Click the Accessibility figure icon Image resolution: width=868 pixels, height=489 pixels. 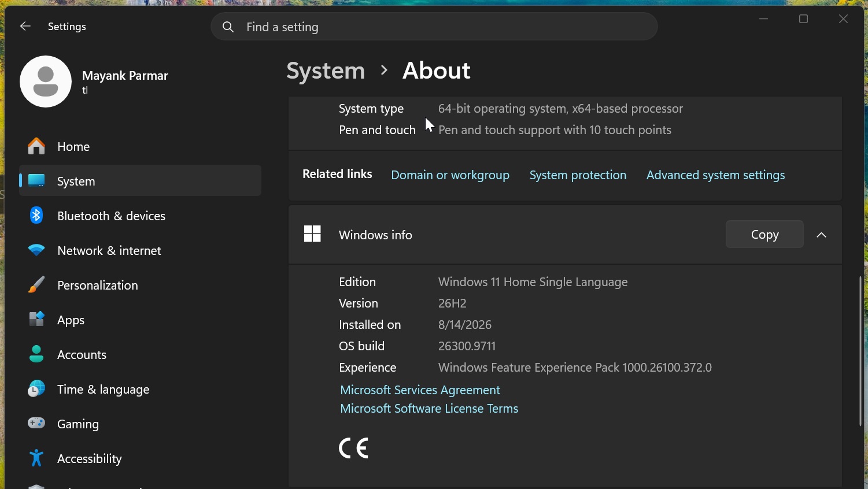coord(36,458)
